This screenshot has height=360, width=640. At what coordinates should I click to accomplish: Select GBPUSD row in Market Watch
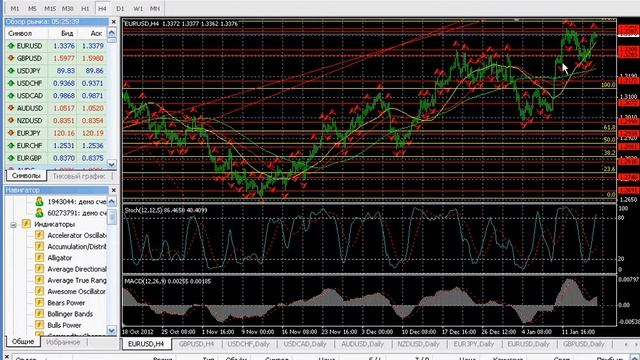[56, 58]
